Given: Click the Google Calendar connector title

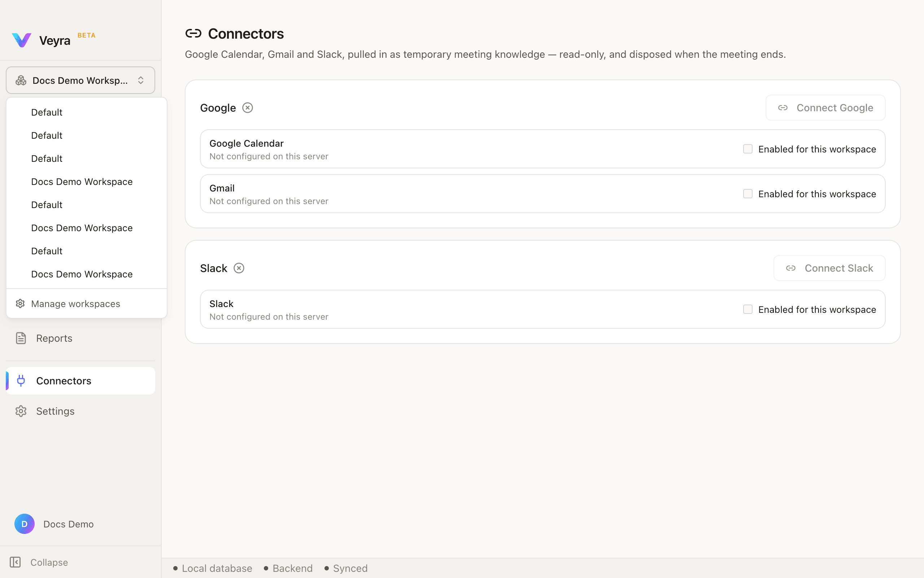Looking at the screenshot, I should click(x=246, y=143).
